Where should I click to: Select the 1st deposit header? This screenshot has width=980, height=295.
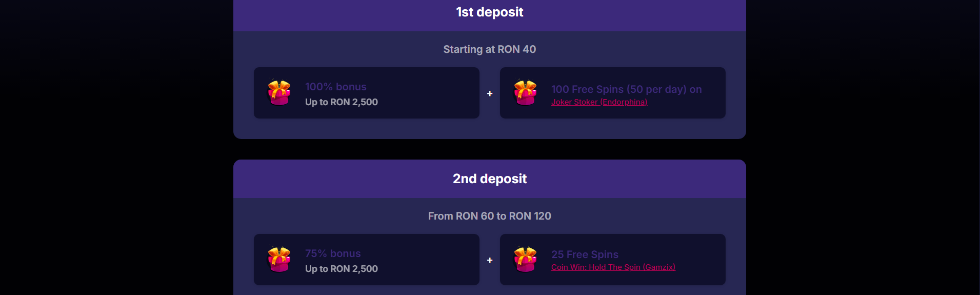point(490,12)
